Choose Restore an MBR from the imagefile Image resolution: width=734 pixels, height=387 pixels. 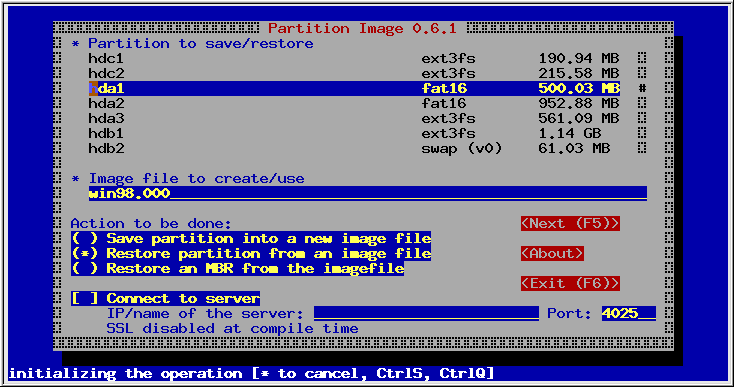[x=237, y=268]
